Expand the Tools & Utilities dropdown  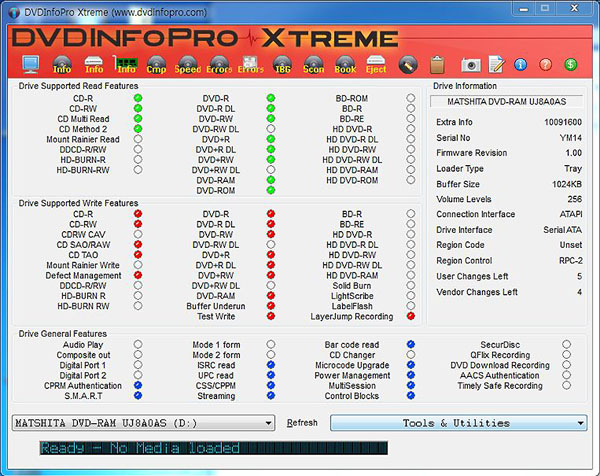pyautogui.click(x=458, y=423)
